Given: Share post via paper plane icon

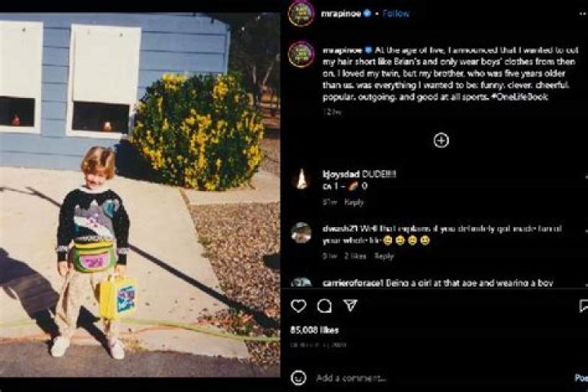Looking at the screenshot, I should pos(350,305).
